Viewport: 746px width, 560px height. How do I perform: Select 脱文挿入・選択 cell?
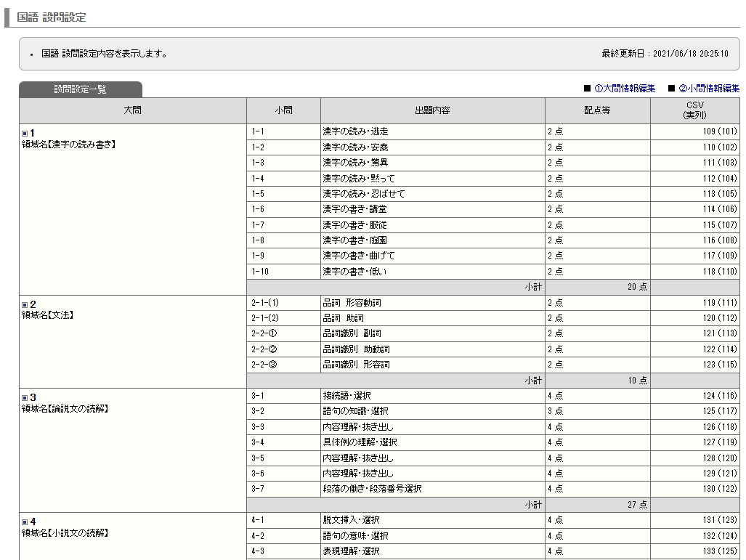432,520
